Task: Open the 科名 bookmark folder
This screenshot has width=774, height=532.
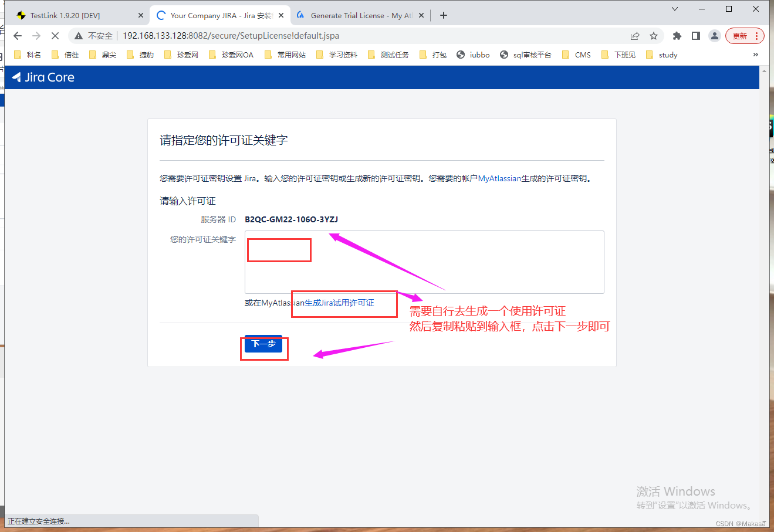Action: coord(27,55)
